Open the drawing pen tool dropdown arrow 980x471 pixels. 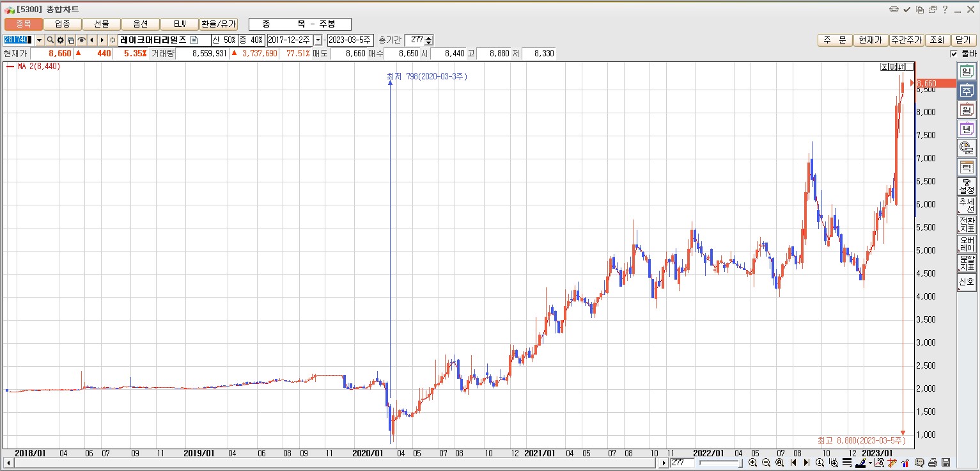pos(870,463)
